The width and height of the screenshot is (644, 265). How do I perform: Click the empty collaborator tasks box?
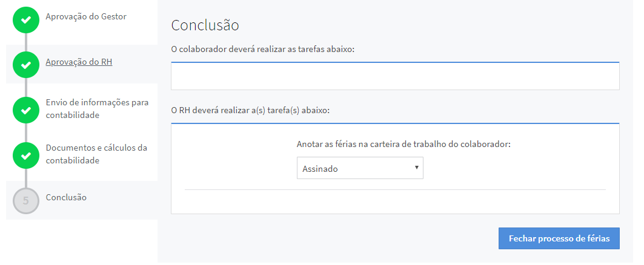(395, 76)
